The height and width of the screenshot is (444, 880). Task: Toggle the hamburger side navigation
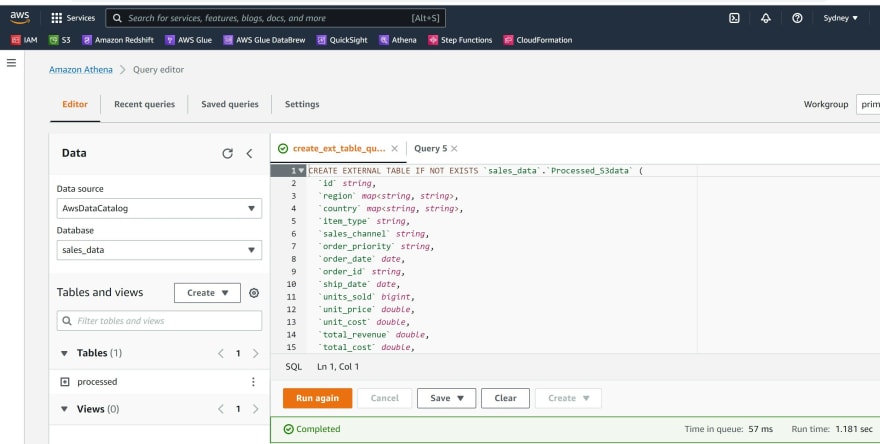[x=11, y=63]
